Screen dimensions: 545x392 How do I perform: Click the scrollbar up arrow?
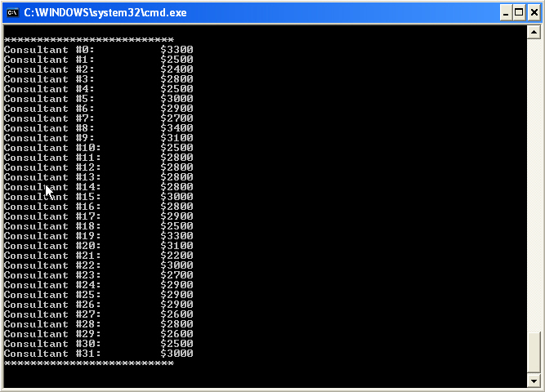(x=534, y=33)
